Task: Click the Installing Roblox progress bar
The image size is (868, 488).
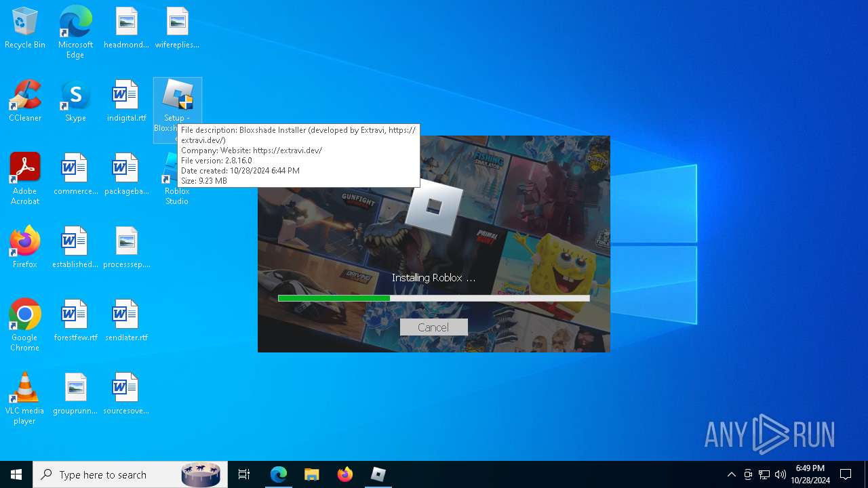Action: [434, 298]
